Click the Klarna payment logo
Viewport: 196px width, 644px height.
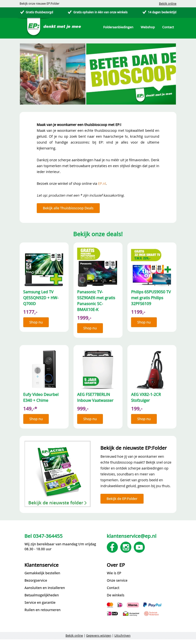[x=133, y=605]
